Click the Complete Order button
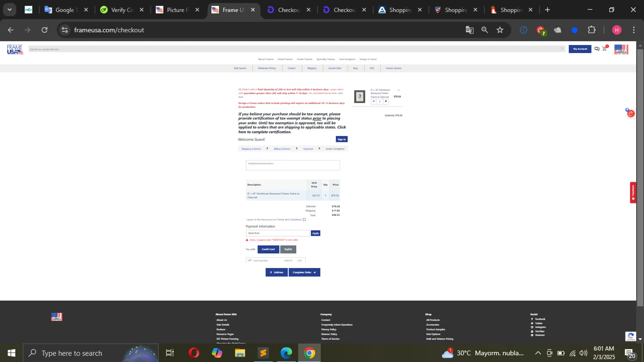644x362 pixels. [304, 272]
